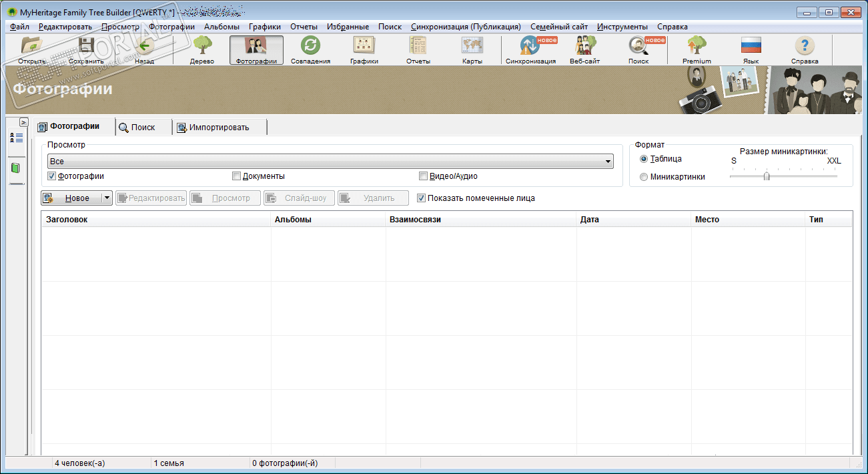Image resolution: width=868 pixels, height=474 pixels.
Task: Select the Таблица format radio button
Action: [644, 159]
